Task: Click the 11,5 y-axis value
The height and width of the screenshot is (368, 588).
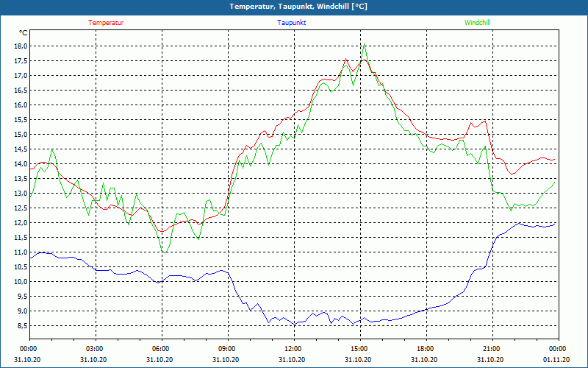Action: 21,237
